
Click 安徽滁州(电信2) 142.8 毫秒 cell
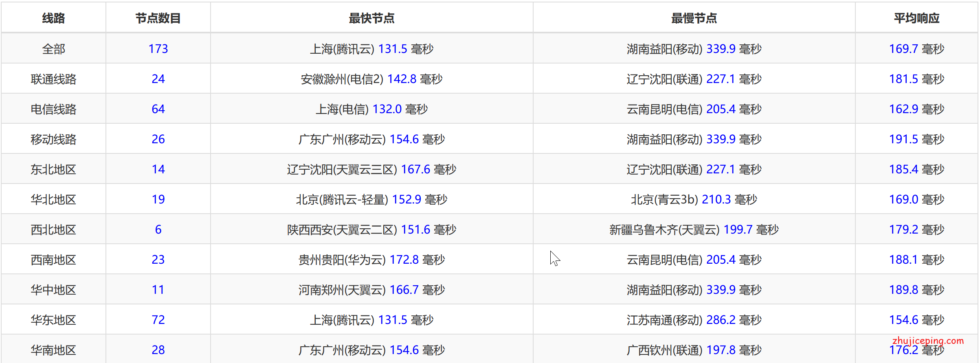[x=371, y=79]
